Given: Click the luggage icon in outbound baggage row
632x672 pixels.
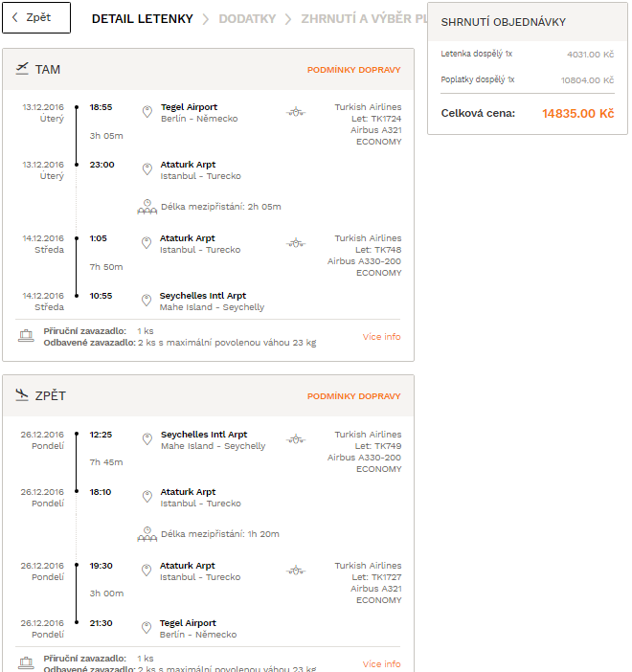Looking at the screenshot, I should tap(26, 336).
